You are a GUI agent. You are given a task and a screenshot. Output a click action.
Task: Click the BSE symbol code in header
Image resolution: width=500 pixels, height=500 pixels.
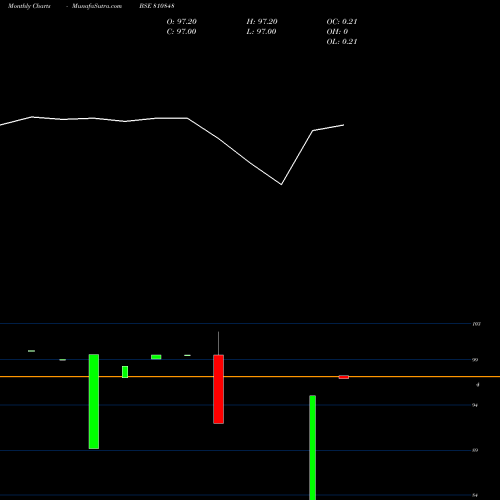click(157, 6)
